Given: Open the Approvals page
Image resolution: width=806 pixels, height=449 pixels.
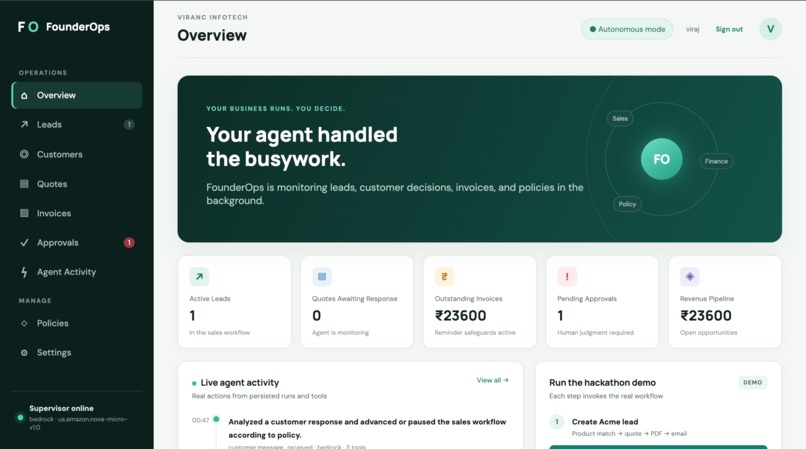Looking at the screenshot, I should click(x=77, y=242).
